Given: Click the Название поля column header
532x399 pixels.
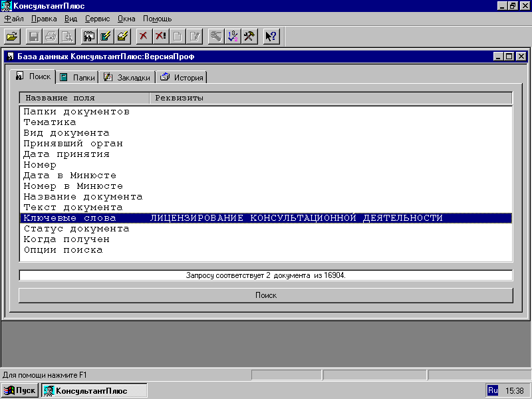Looking at the screenshot, I should pyautogui.click(x=84, y=98).
